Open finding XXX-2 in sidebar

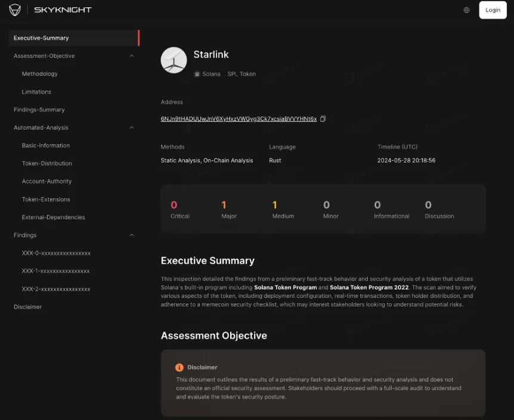point(56,289)
